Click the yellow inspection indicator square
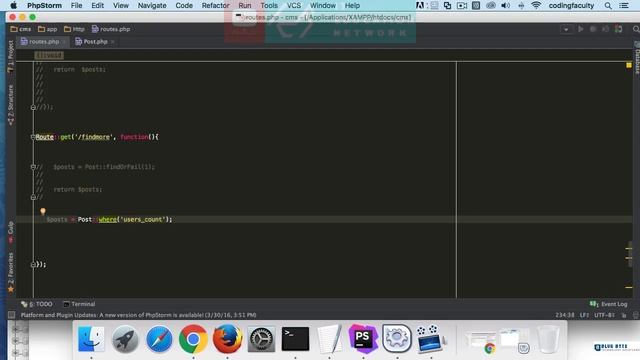The width and height of the screenshot is (640, 360). (629, 65)
